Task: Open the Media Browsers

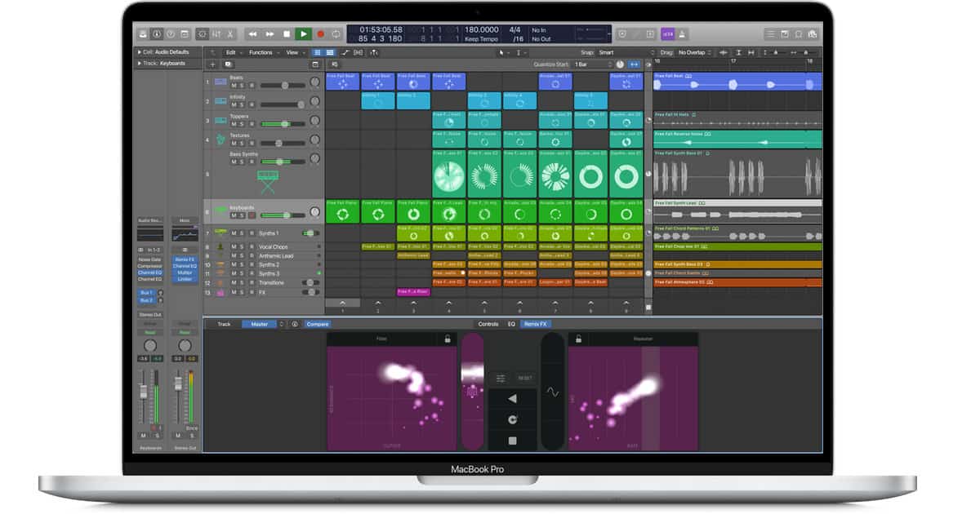Action: pyautogui.click(x=813, y=34)
